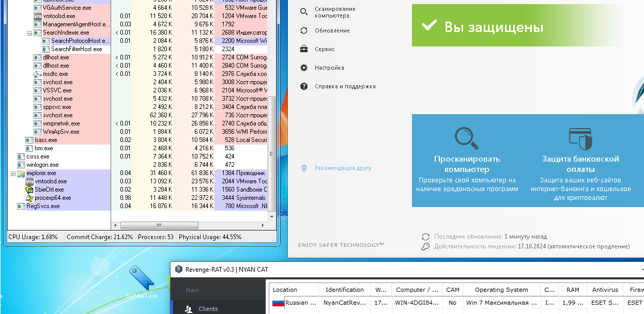Image resolution: width=644 pixels, height=314 pixels.
Task: Select the SearchProtocolHost.exe process row
Action: (x=139, y=41)
